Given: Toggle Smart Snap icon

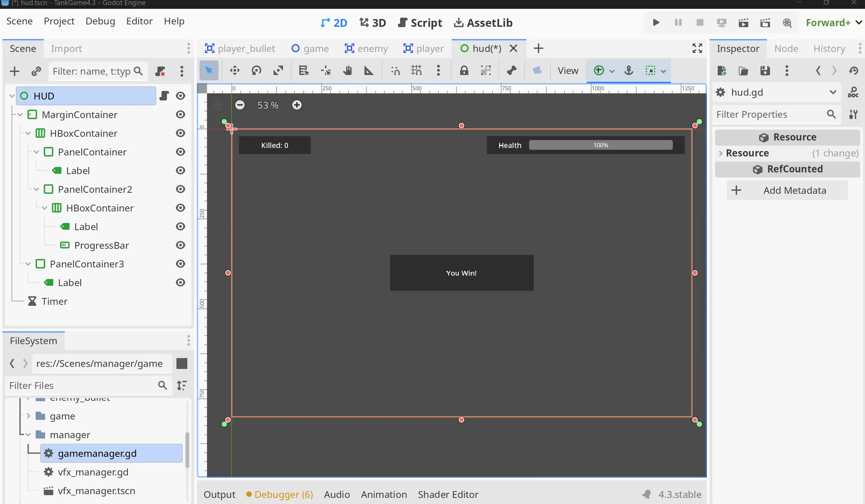Looking at the screenshot, I should pyautogui.click(x=395, y=70).
